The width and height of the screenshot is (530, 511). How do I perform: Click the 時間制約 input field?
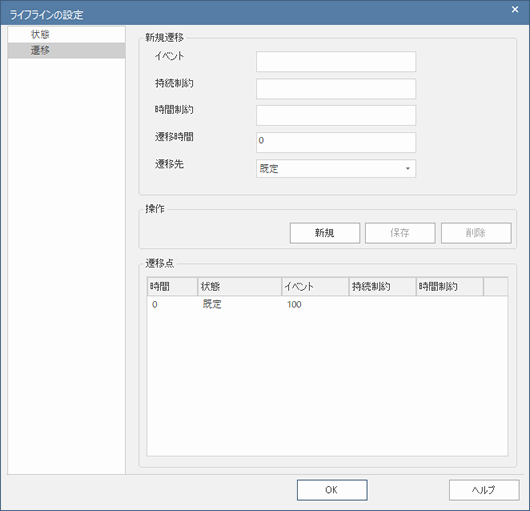336,115
